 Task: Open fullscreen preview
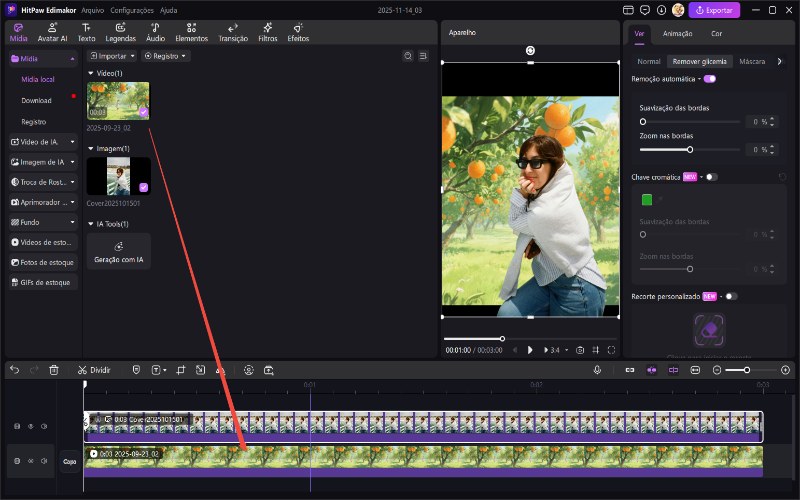[x=611, y=350]
